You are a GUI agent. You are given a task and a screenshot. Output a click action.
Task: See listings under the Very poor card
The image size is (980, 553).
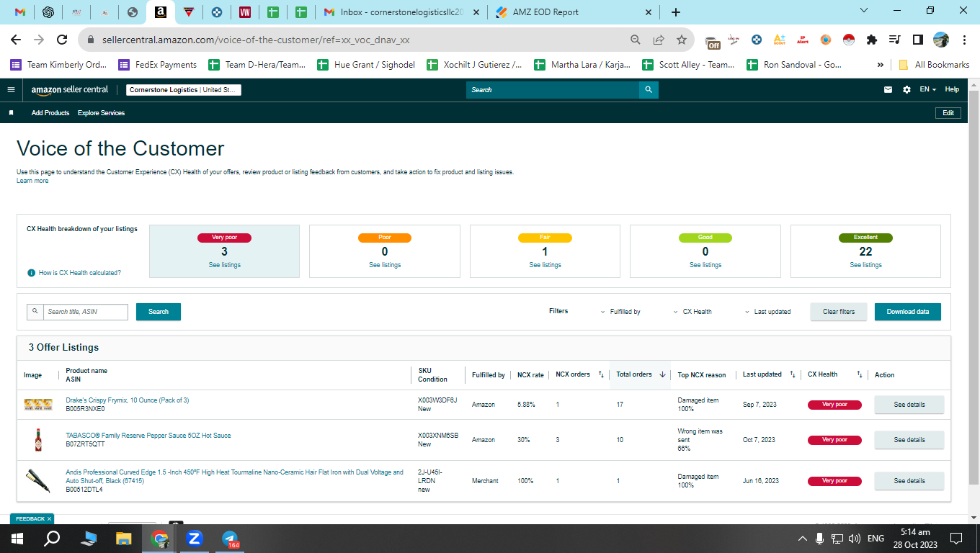pyautogui.click(x=224, y=265)
